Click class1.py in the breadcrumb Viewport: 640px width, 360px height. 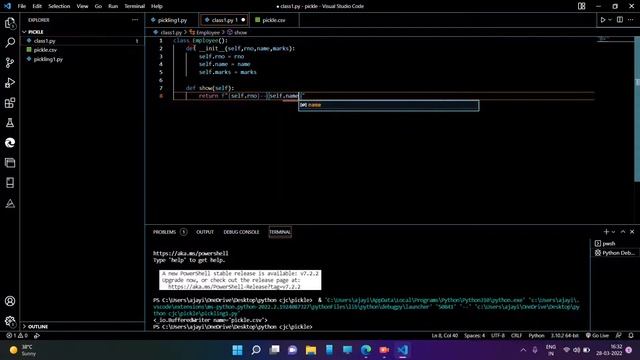(171, 32)
